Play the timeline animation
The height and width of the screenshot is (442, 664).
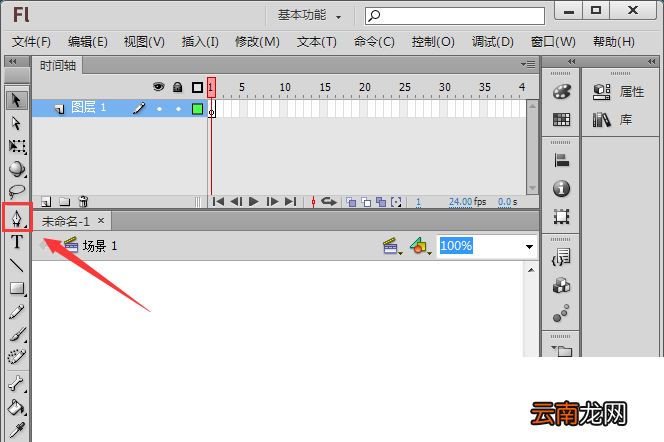(x=254, y=202)
